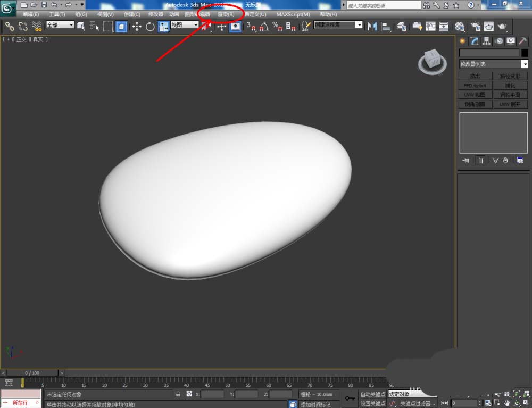Select the Link tool in main toolbar

pos(9,26)
